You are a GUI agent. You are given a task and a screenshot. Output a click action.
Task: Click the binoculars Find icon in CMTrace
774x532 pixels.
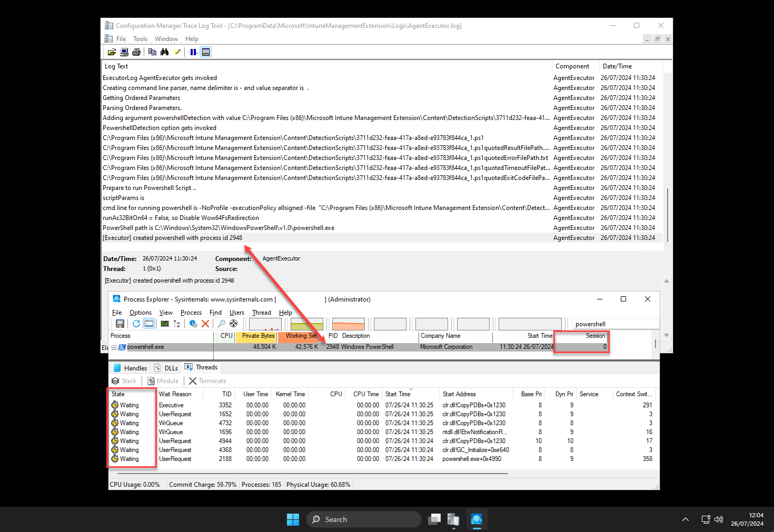165,52
